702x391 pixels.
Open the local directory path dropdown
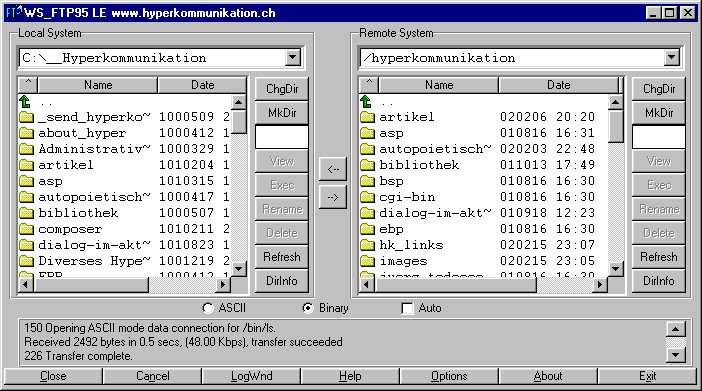tap(293, 57)
